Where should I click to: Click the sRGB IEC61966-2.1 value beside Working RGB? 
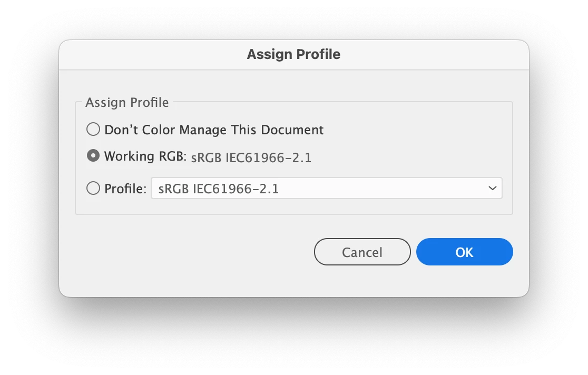coord(251,157)
